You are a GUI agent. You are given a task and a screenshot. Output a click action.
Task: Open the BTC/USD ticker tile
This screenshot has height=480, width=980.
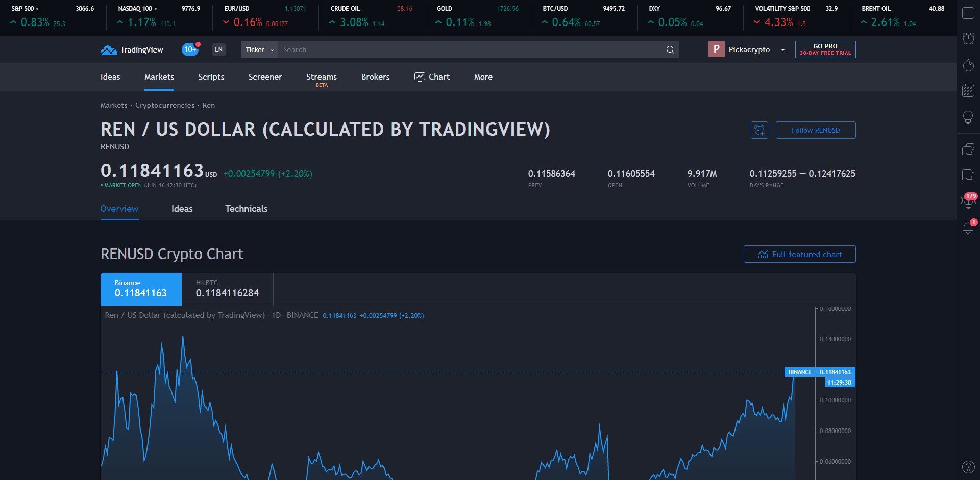click(x=583, y=16)
